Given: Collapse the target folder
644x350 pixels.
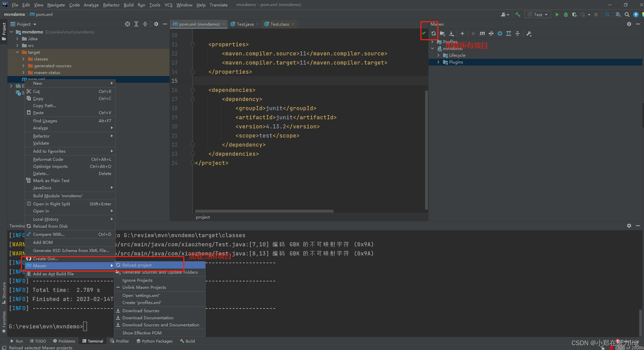Looking at the screenshot, I should (x=17, y=52).
